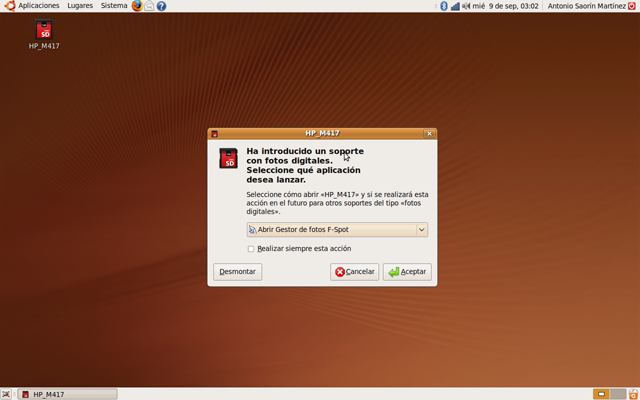Open the Lugares menu

(80, 6)
